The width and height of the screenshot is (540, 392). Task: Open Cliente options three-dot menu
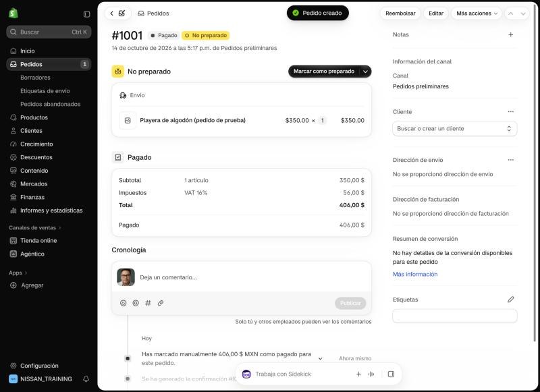click(511, 111)
